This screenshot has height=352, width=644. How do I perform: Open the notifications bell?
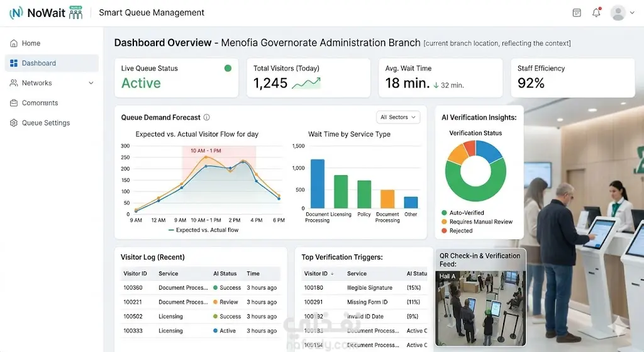[596, 13]
